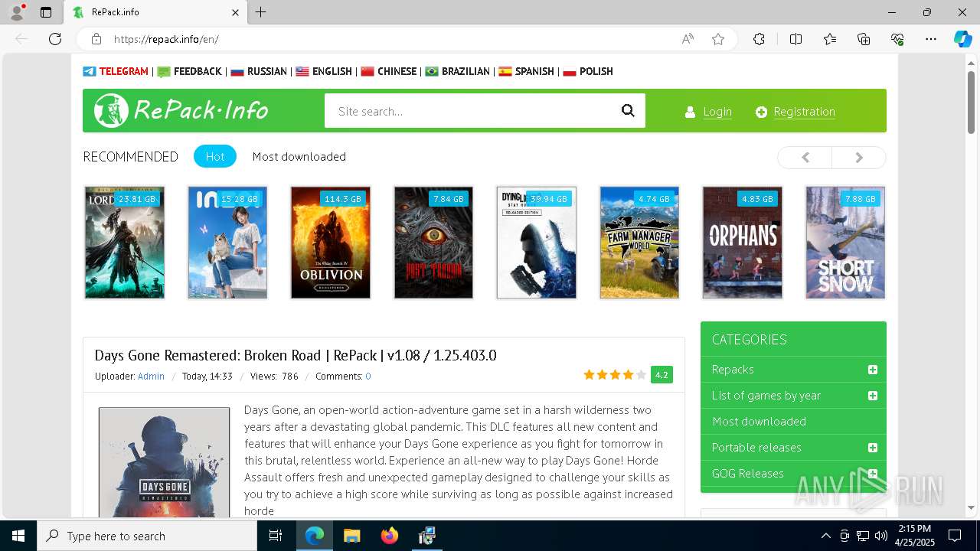Open the taskbar Task View
This screenshot has height=551, width=980.
(x=276, y=536)
